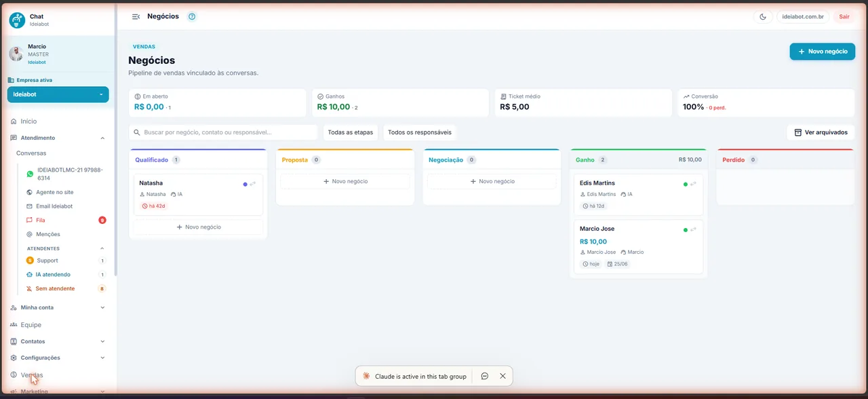
Task: Click Ver arquivados button
Action: click(821, 132)
